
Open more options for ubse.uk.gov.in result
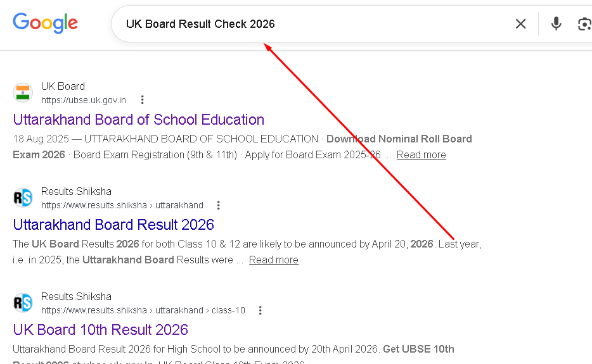pos(143,100)
